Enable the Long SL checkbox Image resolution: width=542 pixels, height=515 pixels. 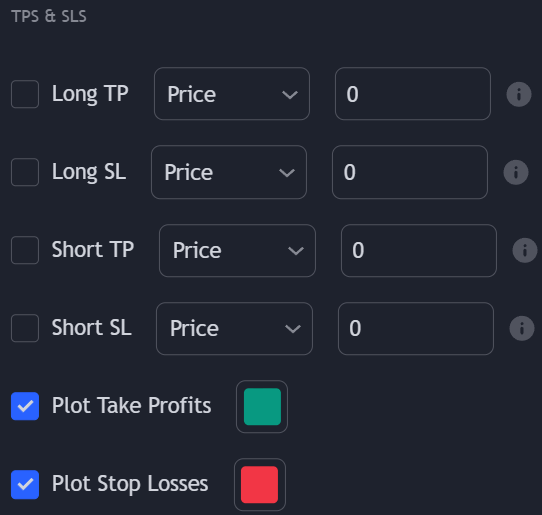click(25, 172)
